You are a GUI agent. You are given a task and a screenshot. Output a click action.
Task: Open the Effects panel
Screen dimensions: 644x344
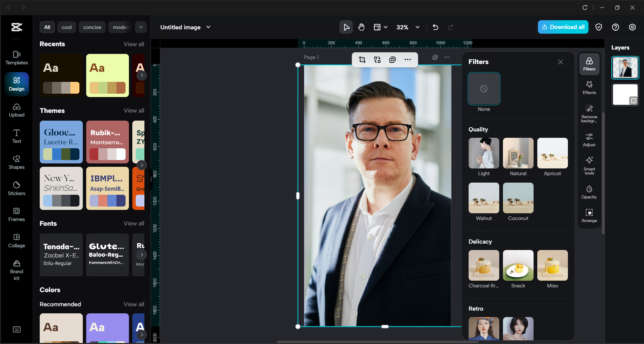(x=589, y=87)
